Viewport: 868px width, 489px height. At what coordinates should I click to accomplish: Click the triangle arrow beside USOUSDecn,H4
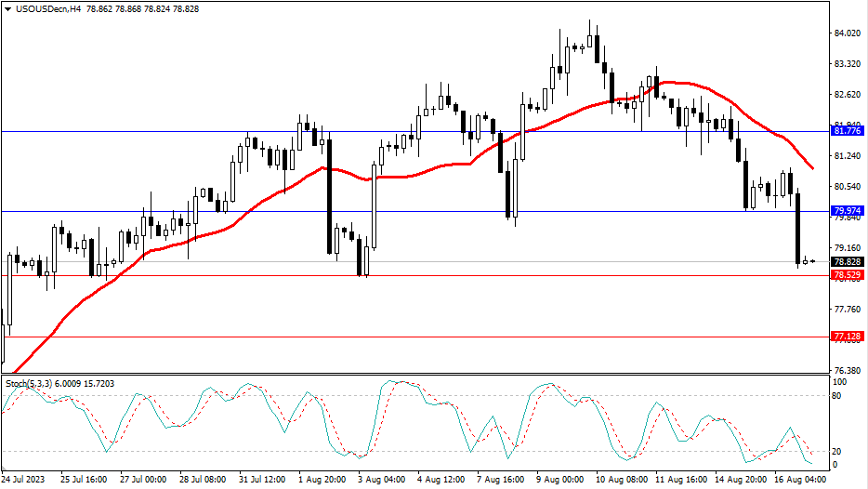tap(7, 8)
